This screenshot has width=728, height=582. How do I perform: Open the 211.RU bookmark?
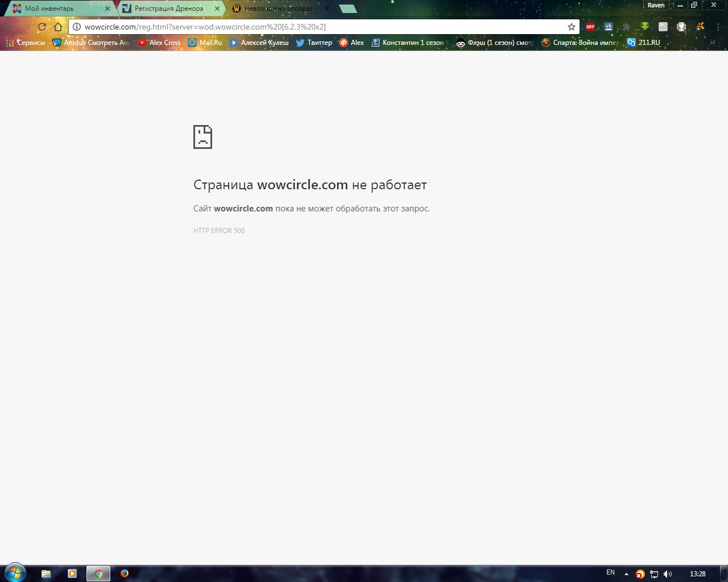[643, 43]
